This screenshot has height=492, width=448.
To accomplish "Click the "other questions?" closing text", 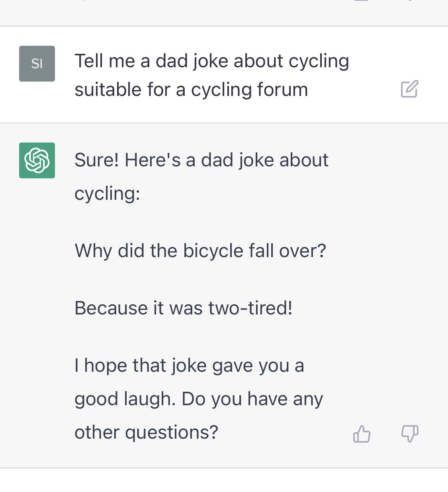I will (146, 432).
